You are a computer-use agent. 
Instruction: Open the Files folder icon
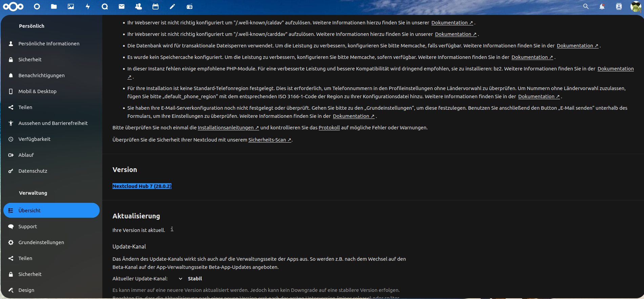[54, 6]
